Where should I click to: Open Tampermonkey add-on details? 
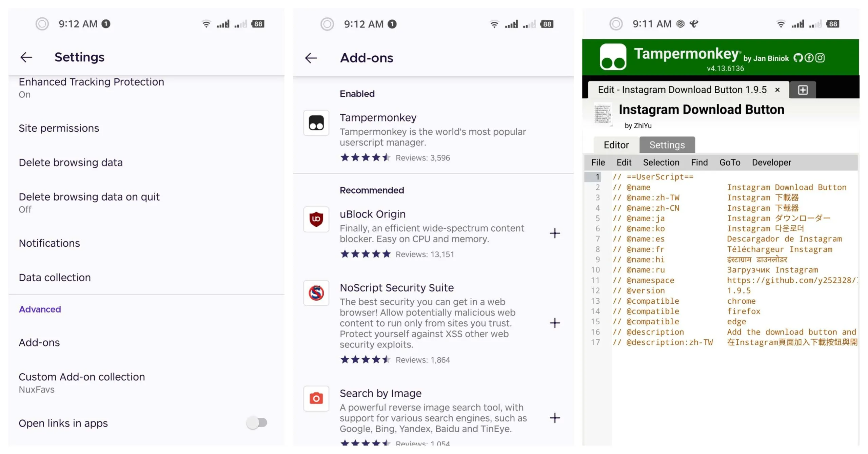tap(433, 137)
